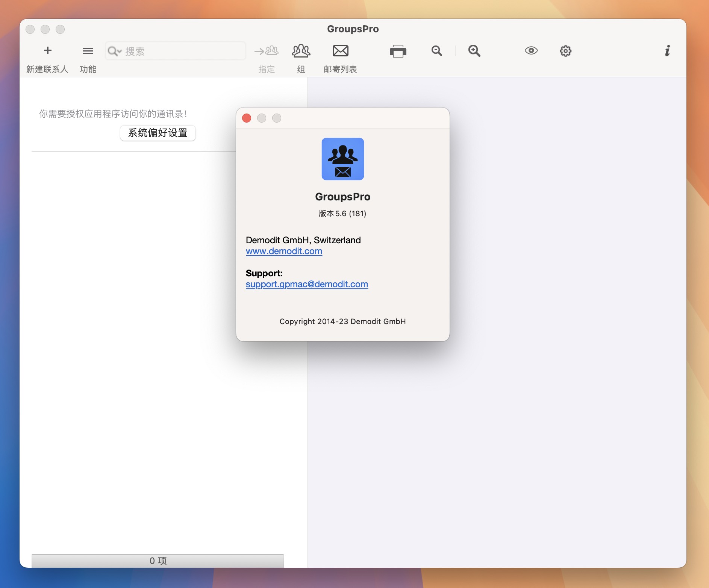
Task: Open the 功能 hamburger menu
Action: pyautogui.click(x=88, y=51)
